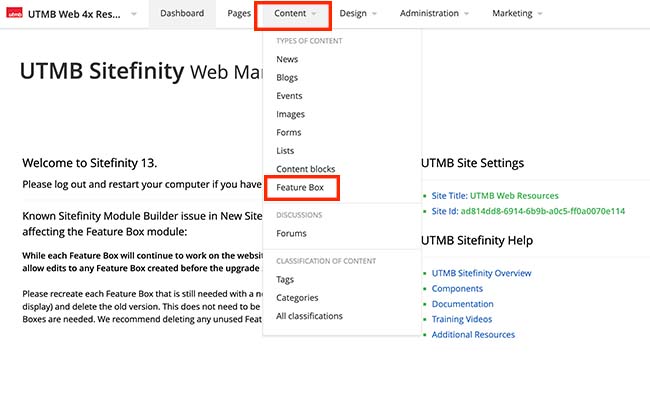Select Content blocks menu entry

tap(306, 169)
